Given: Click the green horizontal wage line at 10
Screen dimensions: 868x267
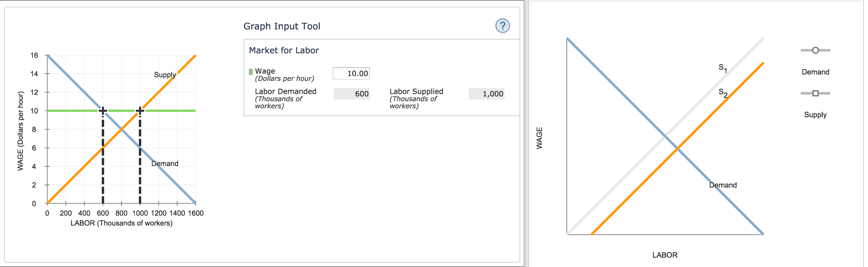Looking at the screenshot, I should (178, 111).
